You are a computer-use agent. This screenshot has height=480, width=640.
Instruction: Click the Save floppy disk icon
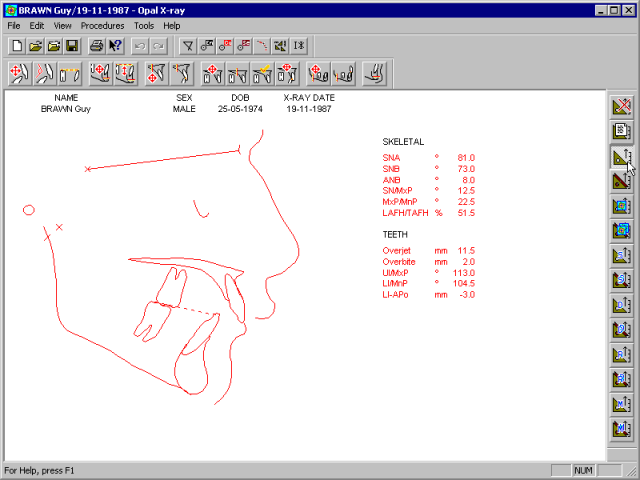point(71,46)
